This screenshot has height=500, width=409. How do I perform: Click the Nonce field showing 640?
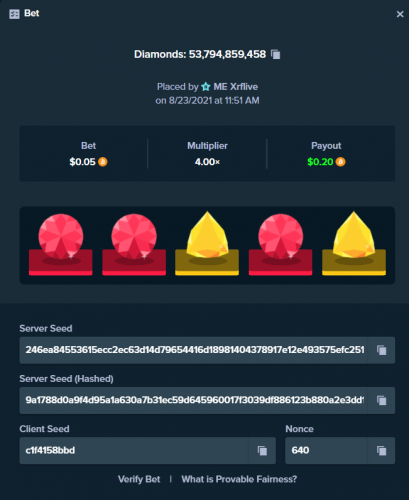point(327,451)
